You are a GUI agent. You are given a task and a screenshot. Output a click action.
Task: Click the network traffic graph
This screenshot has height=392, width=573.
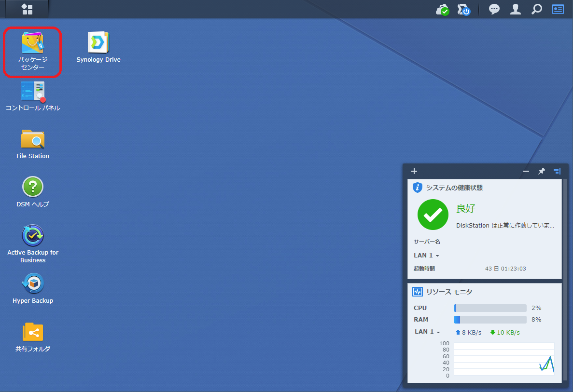point(504,359)
